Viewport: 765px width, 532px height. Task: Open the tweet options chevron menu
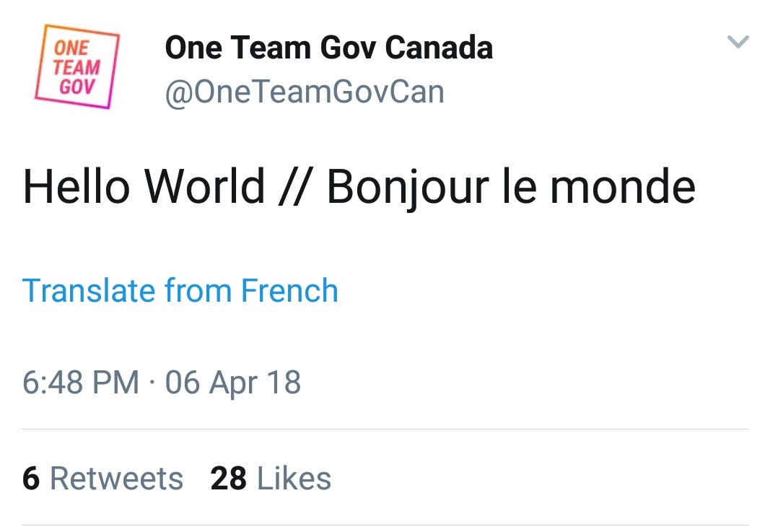pyautogui.click(x=738, y=43)
